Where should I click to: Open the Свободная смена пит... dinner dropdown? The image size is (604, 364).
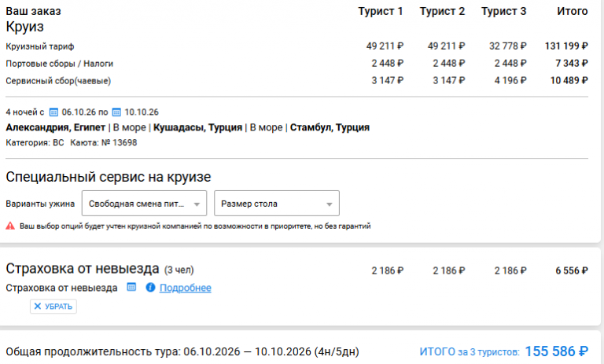pyautogui.click(x=144, y=204)
